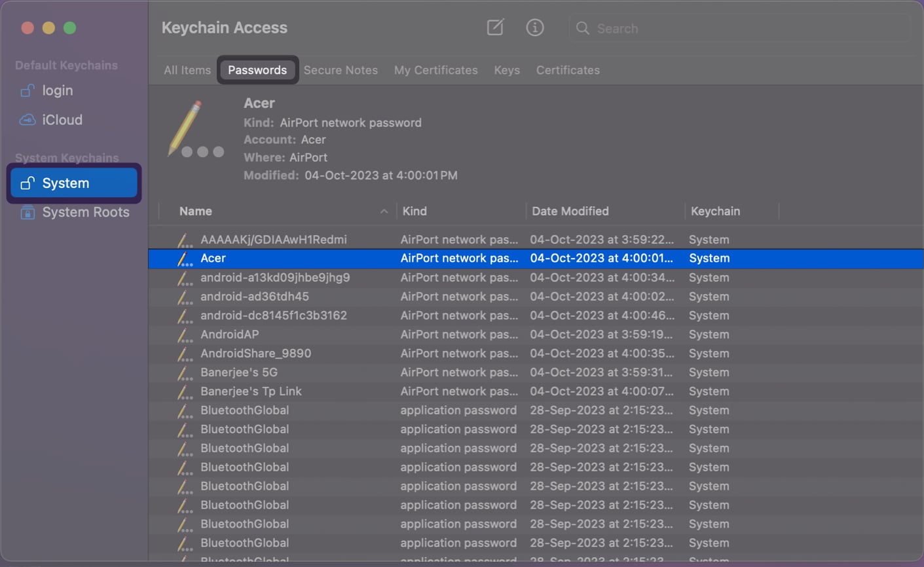924x567 pixels.
Task: Open the Secure Notes tab
Action: click(341, 70)
